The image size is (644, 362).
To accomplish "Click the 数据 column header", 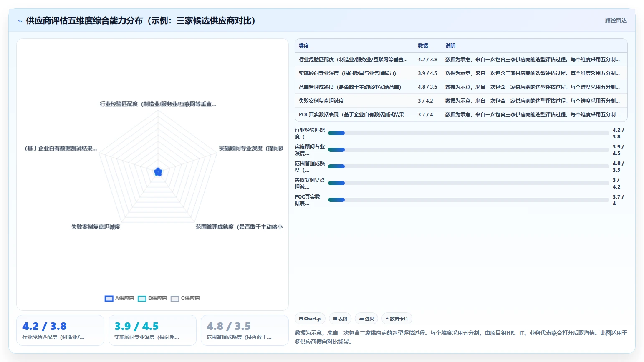I will click(423, 46).
